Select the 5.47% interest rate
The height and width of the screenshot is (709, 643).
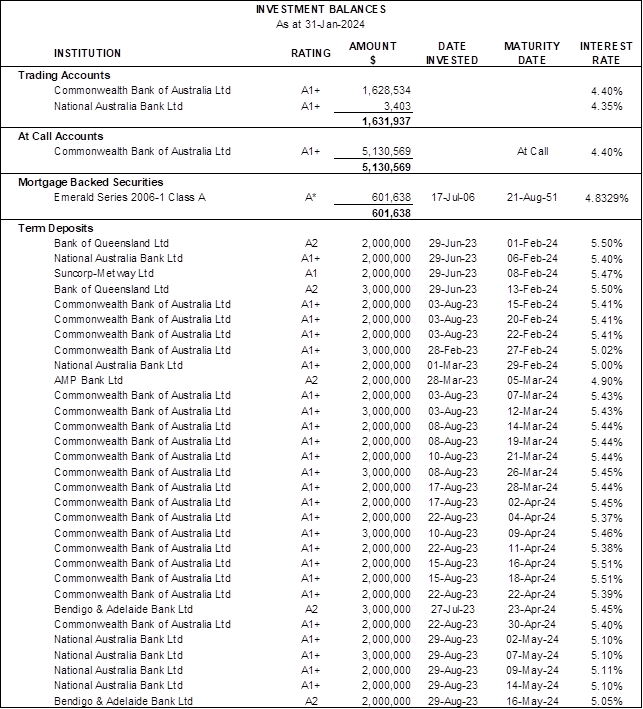pos(606,274)
